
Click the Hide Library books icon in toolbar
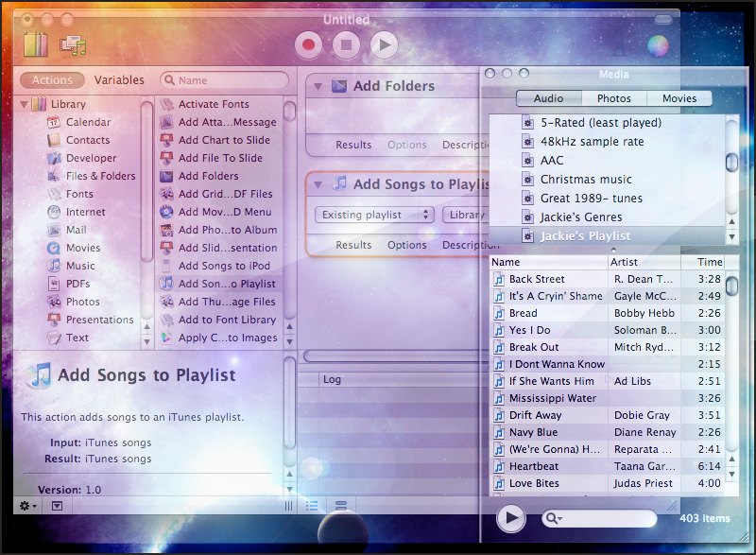[36, 44]
